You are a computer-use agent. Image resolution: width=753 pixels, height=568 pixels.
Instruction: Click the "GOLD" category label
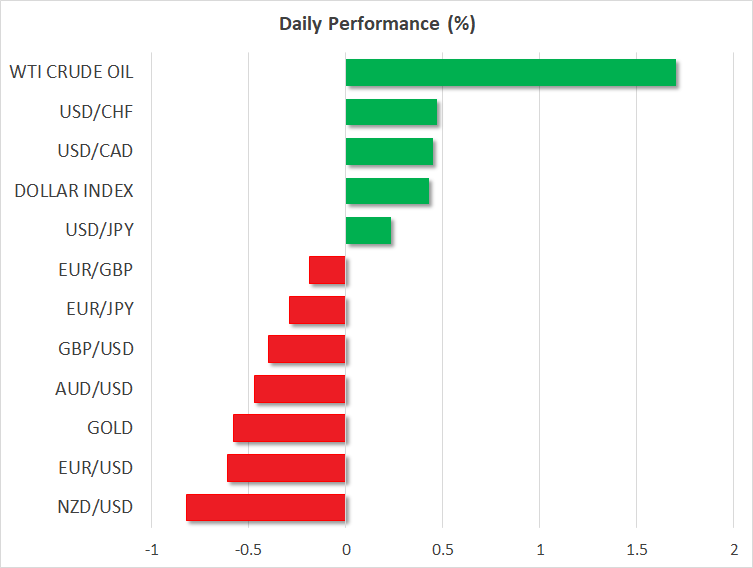point(110,428)
